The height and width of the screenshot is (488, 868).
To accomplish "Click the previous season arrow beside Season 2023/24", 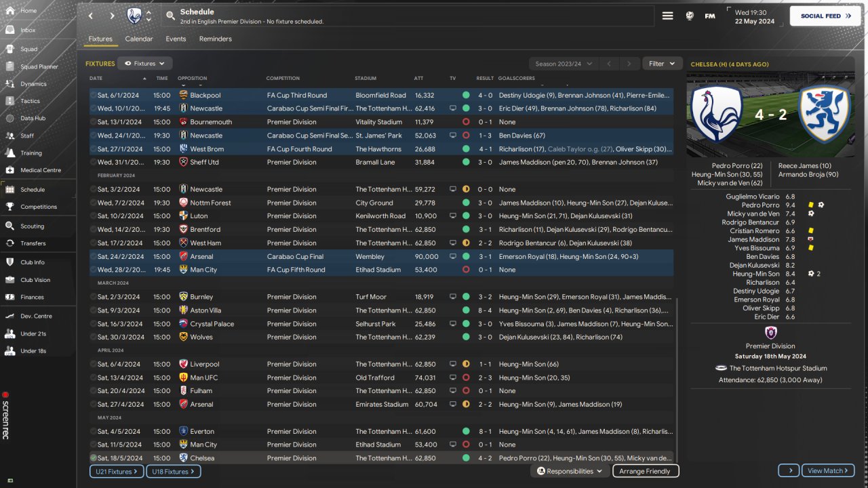I will (609, 64).
